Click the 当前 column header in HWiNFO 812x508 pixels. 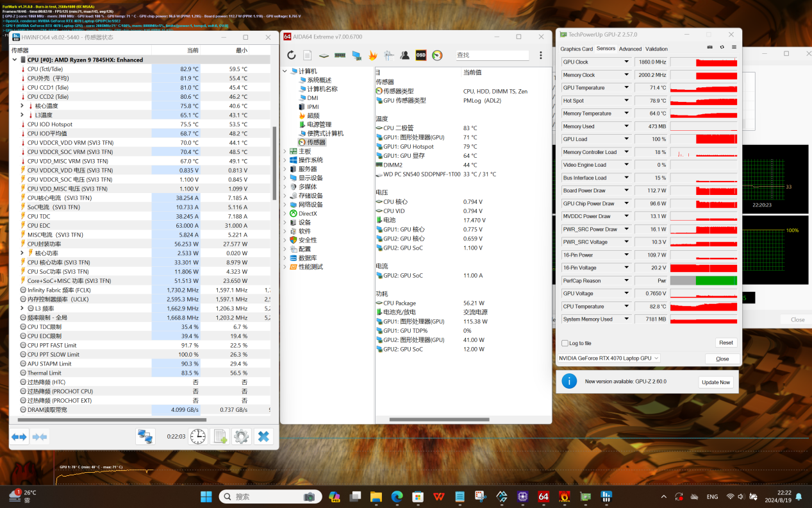tap(176, 50)
